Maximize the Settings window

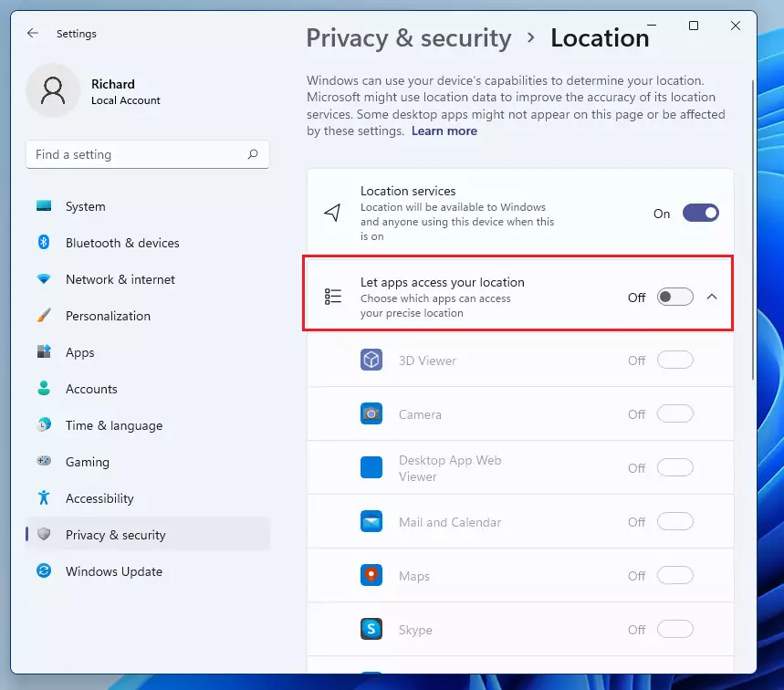694,26
